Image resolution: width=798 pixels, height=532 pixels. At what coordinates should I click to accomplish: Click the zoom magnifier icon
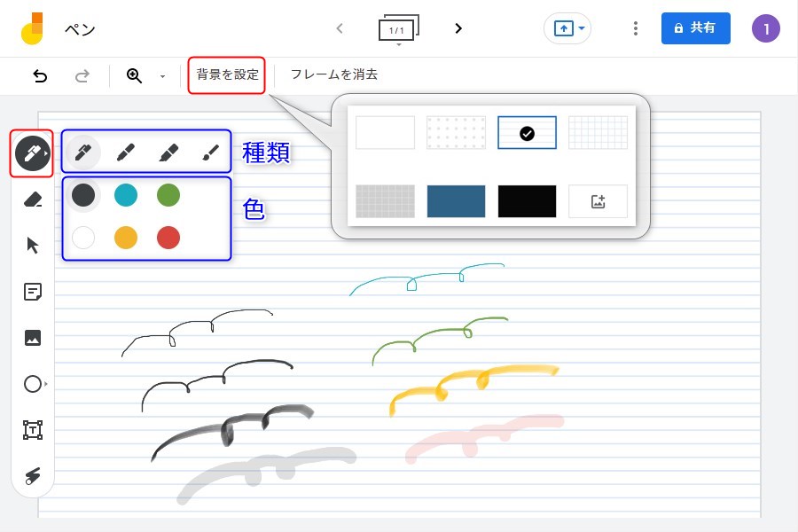tap(134, 76)
